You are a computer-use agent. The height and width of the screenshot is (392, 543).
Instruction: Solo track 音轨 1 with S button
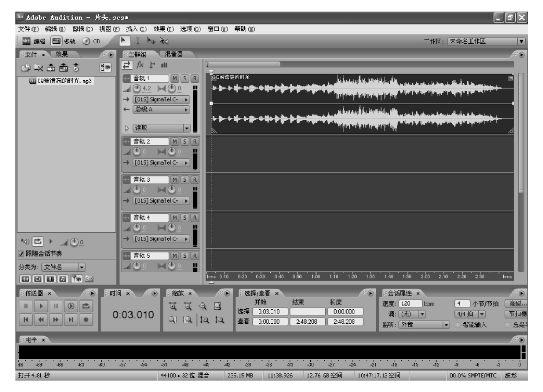pyautogui.click(x=185, y=78)
